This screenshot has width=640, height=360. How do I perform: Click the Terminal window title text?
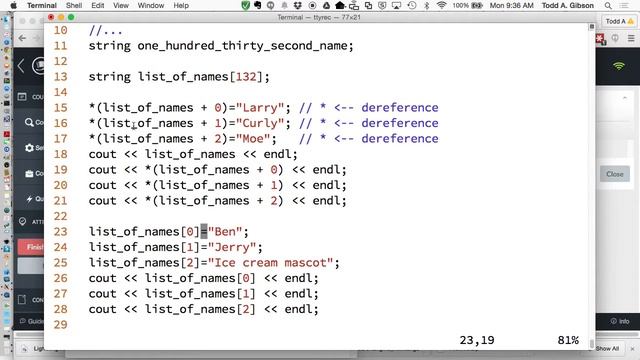[x=319, y=18]
